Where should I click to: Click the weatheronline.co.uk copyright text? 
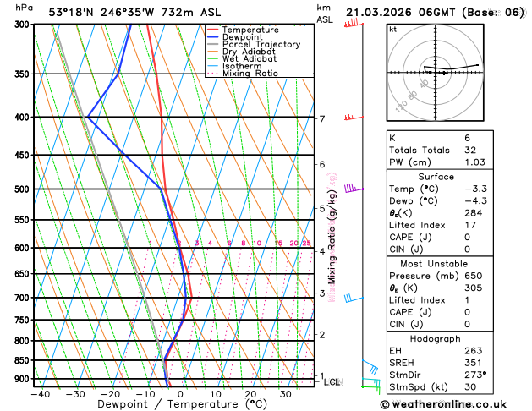pos(443,404)
